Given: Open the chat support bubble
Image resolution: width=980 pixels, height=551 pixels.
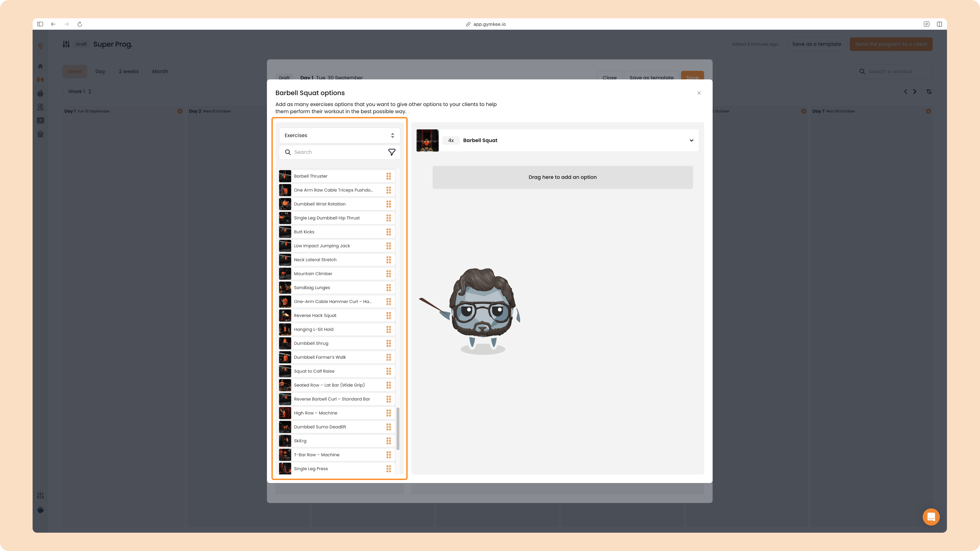Looking at the screenshot, I should (931, 517).
